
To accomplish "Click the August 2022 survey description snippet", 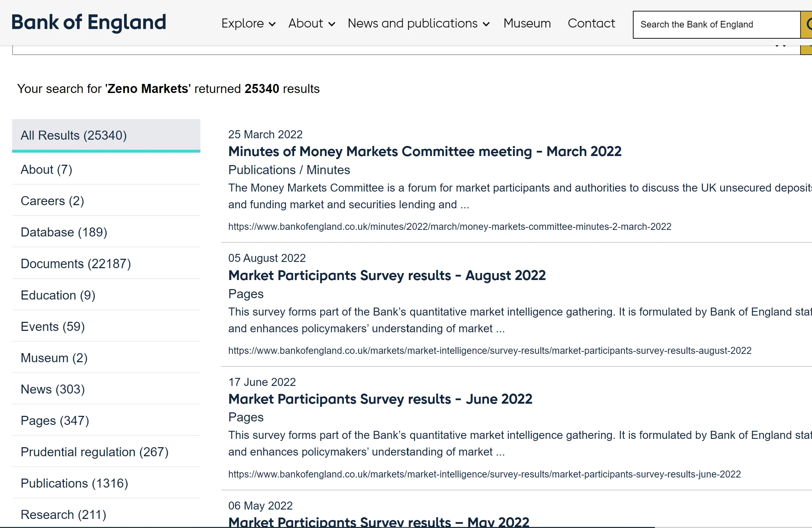I will tap(520, 320).
